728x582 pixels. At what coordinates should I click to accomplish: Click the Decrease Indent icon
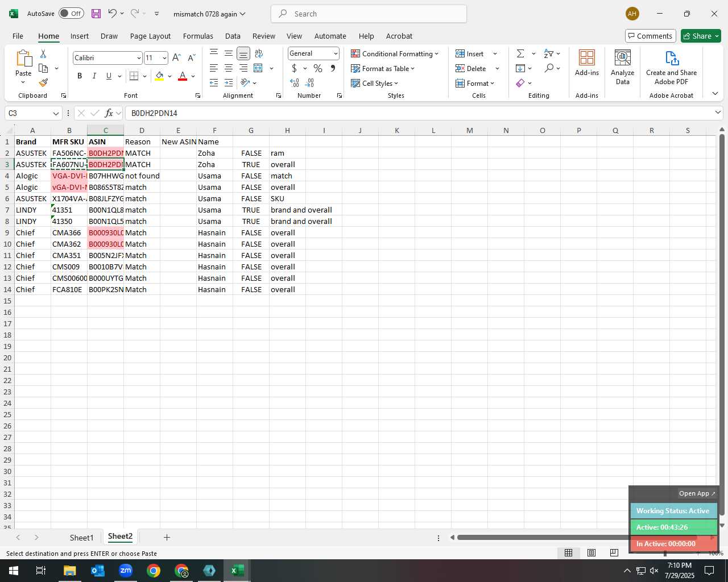pyautogui.click(x=214, y=83)
